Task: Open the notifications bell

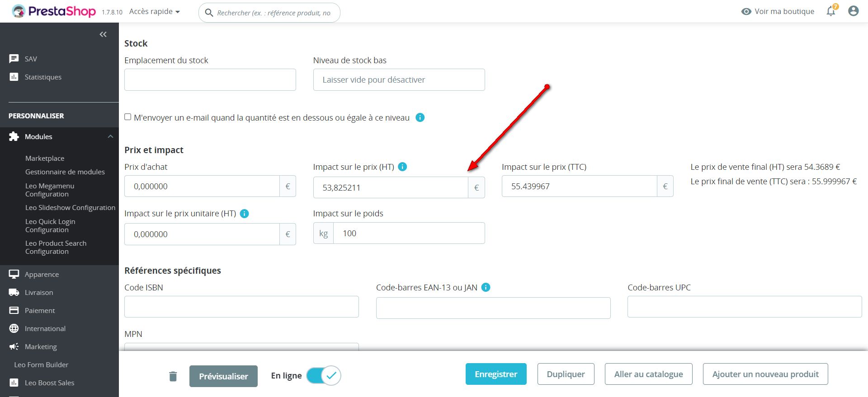Action: pyautogui.click(x=831, y=11)
